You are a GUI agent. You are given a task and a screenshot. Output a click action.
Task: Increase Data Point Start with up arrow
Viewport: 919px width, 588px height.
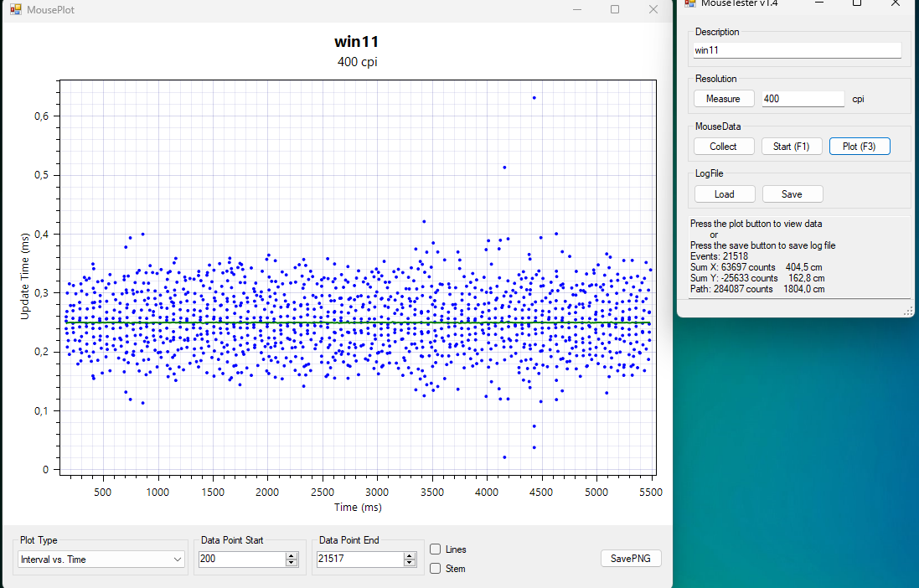click(292, 555)
